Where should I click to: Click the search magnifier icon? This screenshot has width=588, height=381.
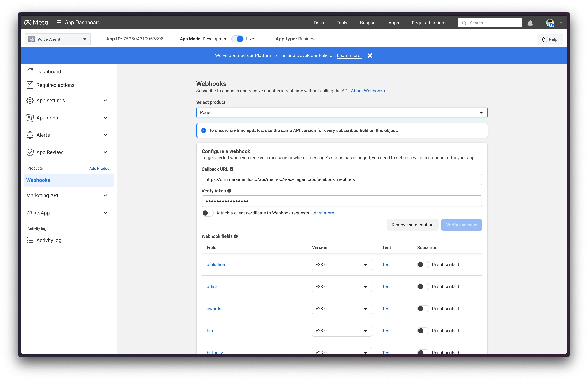[464, 23]
